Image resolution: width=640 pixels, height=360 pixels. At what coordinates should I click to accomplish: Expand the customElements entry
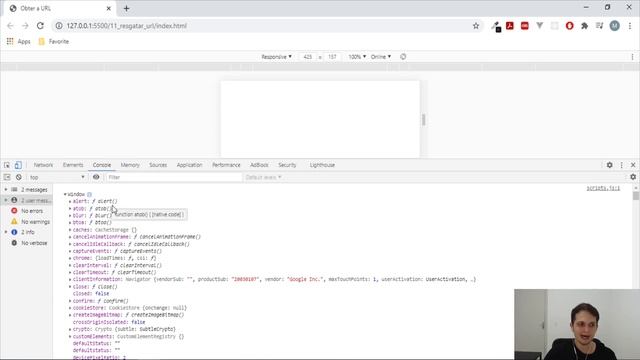click(x=70, y=336)
